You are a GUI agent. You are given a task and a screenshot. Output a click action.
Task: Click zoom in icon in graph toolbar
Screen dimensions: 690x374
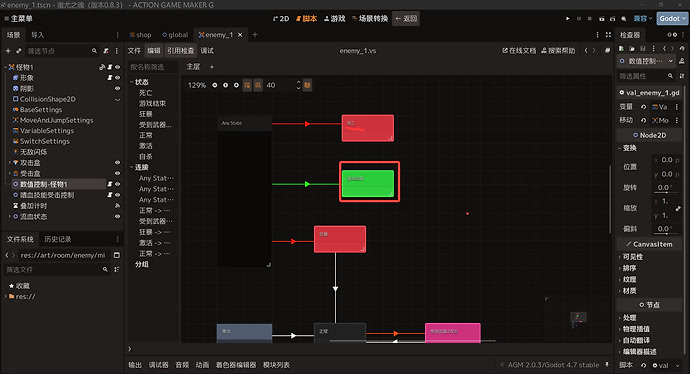(236, 85)
